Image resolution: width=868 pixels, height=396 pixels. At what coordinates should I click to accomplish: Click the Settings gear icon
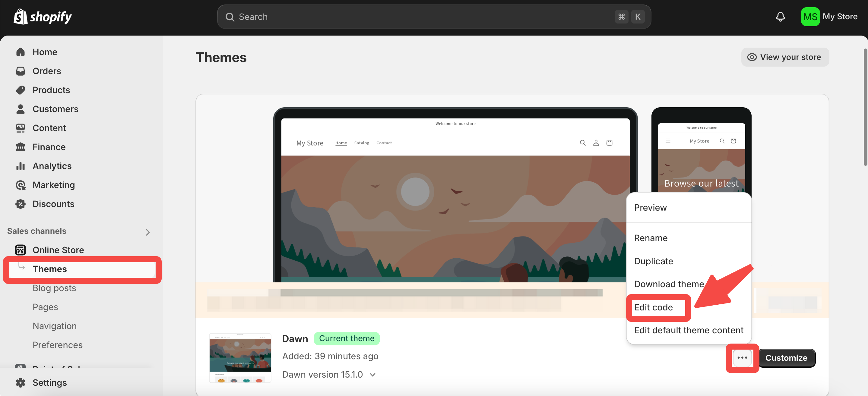[x=21, y=382]
